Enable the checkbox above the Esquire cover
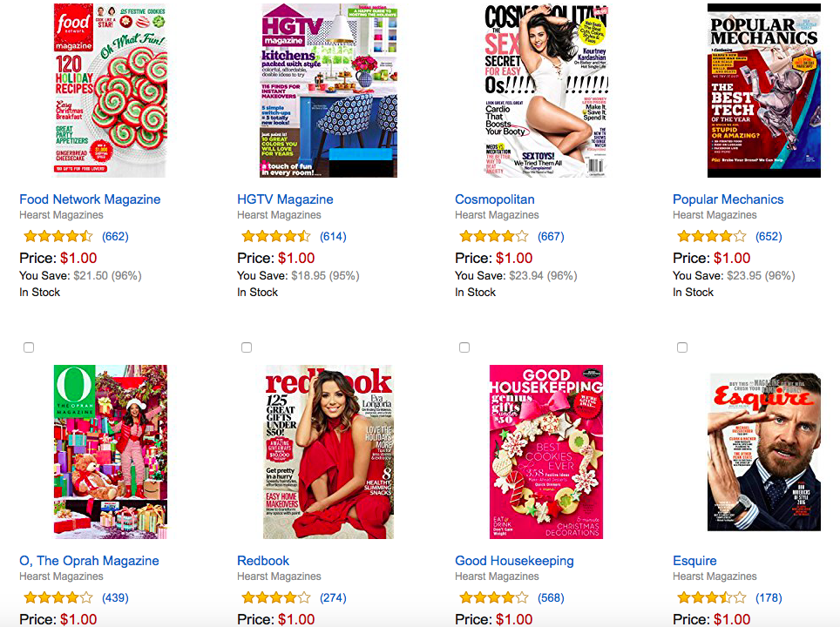This screenshot has width=840, height=627. [682, 347]
